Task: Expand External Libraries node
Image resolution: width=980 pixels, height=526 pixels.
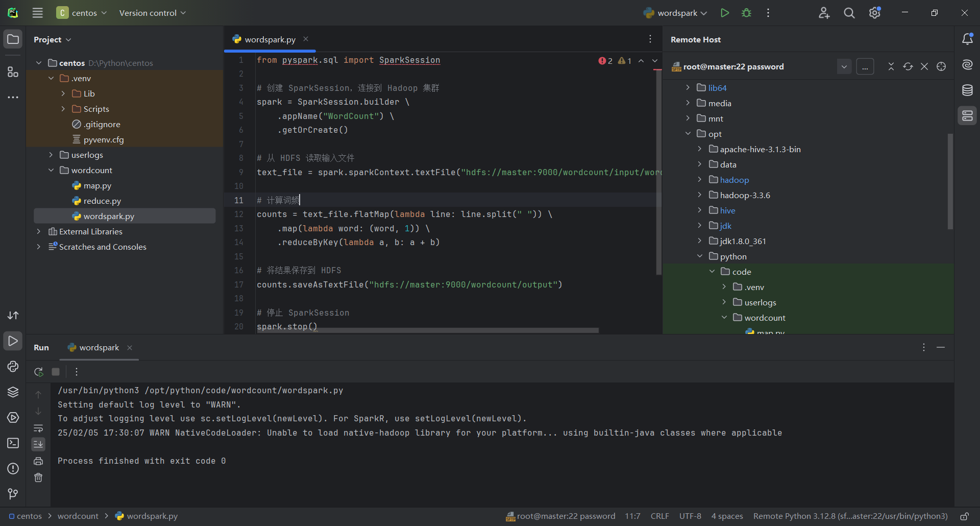Action: tap(39, 231)
